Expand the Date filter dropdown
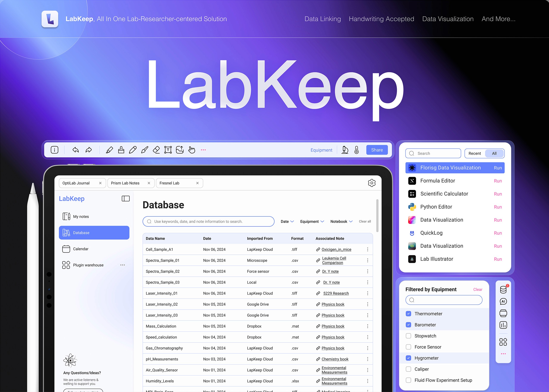Image resolution: width=549 pixels, height=392 pixels. coord(287,221)
